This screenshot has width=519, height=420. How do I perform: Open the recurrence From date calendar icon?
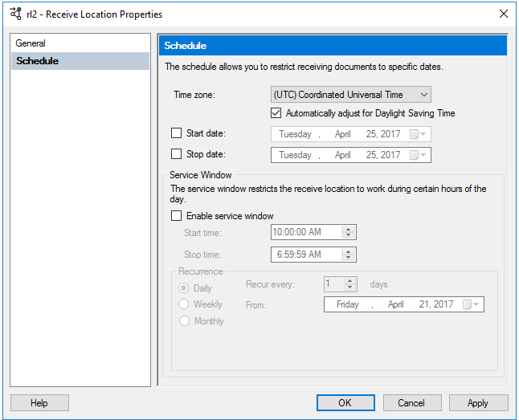tap(471, 304)
